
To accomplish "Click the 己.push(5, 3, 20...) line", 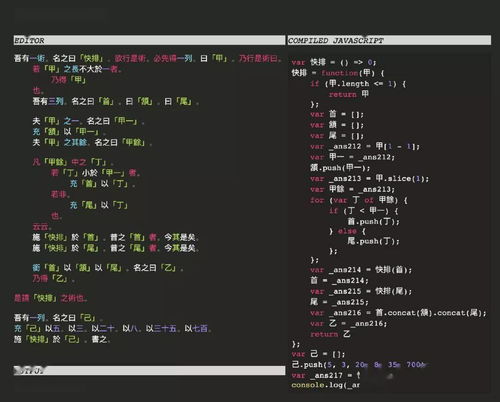I will tap(359, 365).
